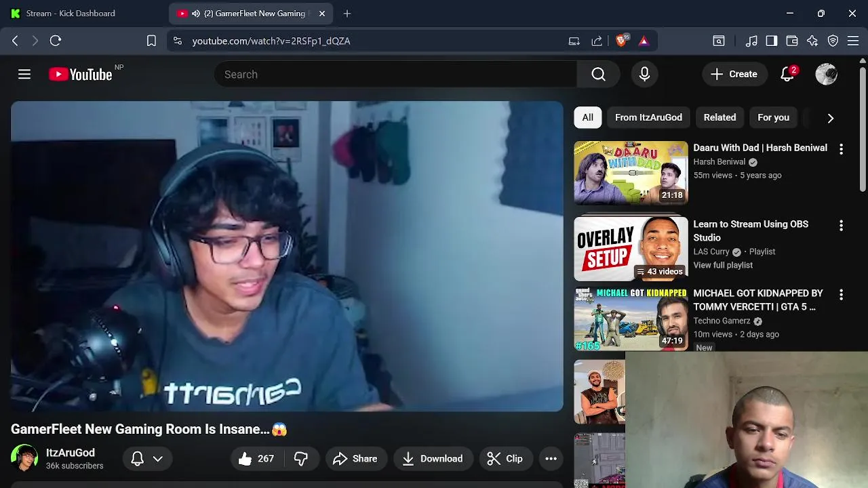Open ItzAruGod channel avatar
The width and height of the screenshot is (868, 488).
(x=24, y=458)
